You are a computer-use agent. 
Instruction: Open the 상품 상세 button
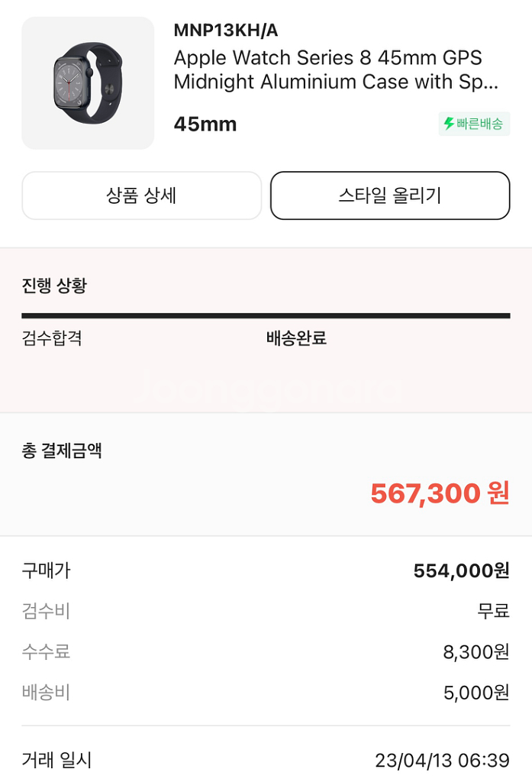pyautogui.click(x=141, y=195)
